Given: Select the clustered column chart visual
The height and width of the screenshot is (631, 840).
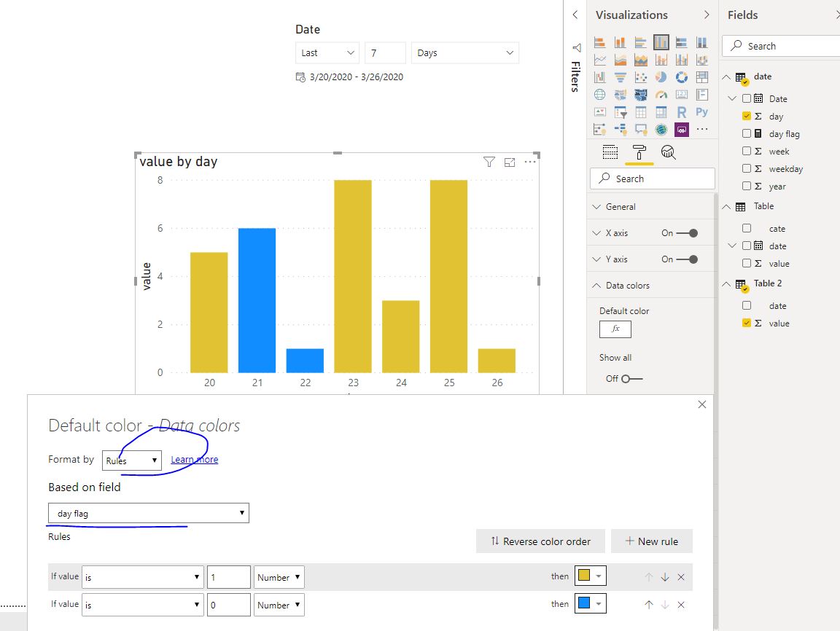Looking at the screenshot, I should click(x=661, y=42).
